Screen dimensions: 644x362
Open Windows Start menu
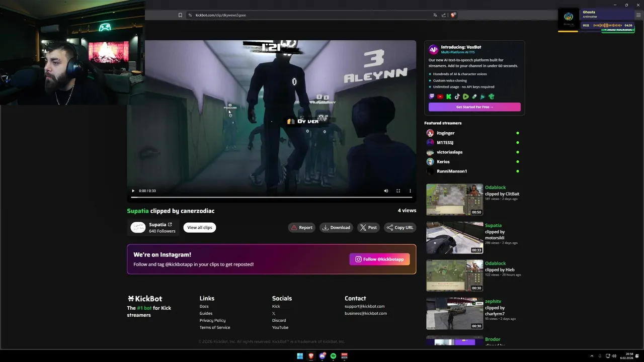pos(300,356)
